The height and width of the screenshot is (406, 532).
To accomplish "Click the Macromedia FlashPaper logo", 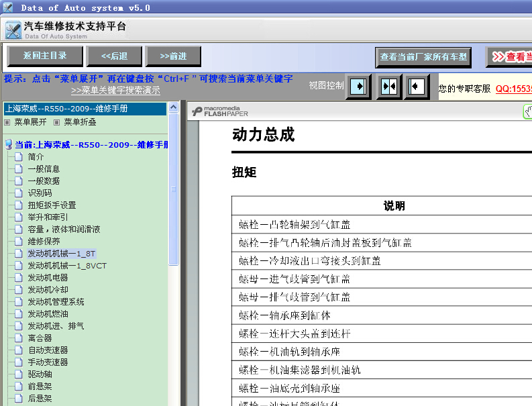I will (220, 111).
